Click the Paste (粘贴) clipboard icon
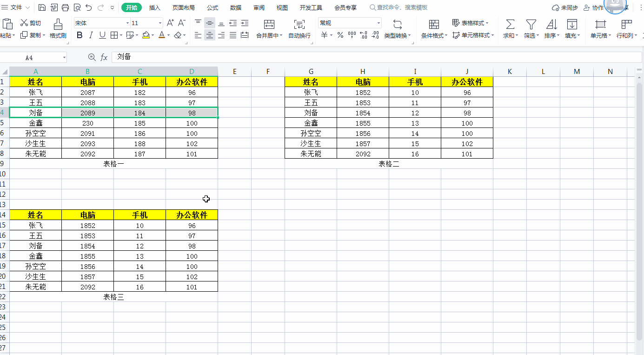 [7, 24]
